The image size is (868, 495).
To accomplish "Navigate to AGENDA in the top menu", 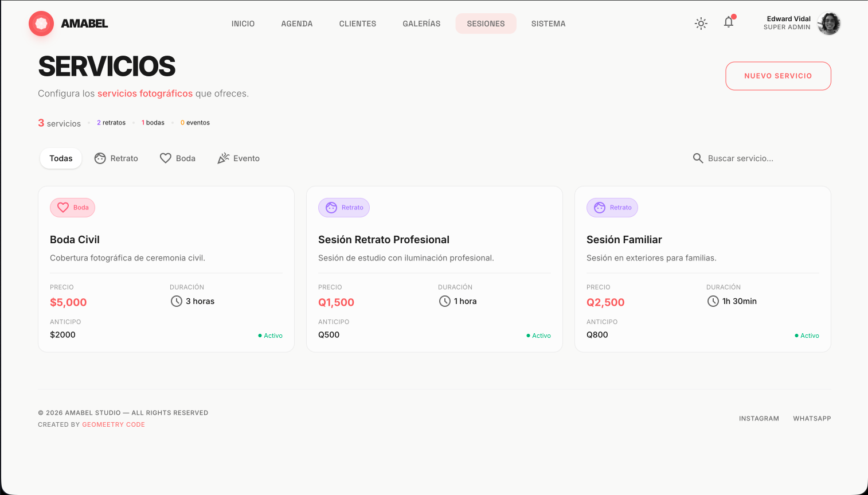I will pyautogui.click(x=296, y=24).
